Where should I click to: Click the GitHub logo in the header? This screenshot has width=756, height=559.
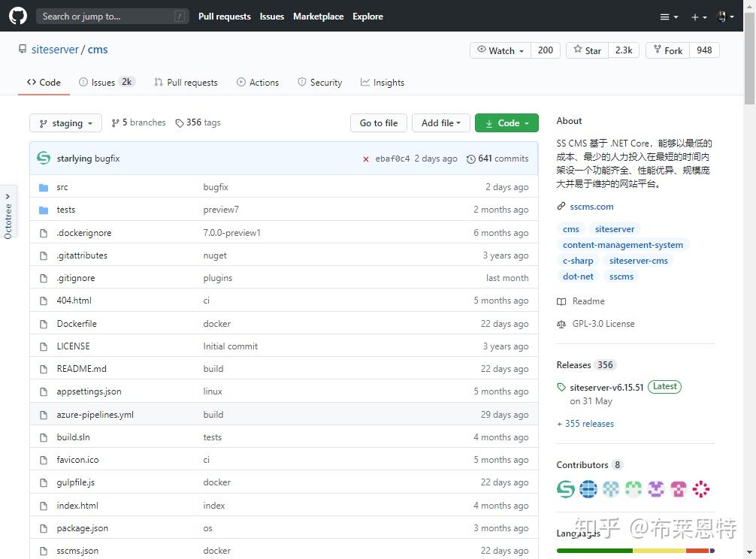click(x=17, y=16)
